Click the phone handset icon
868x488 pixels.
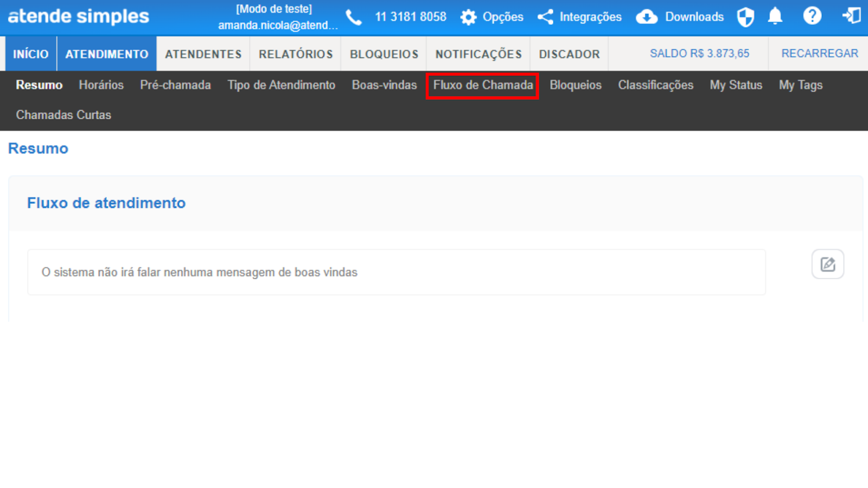[x=354, y=17]
